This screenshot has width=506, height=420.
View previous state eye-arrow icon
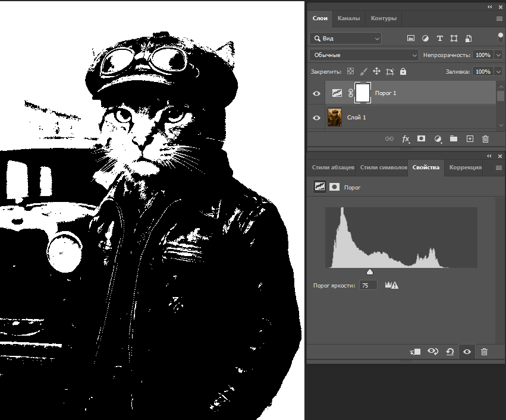tap(433, 351)
